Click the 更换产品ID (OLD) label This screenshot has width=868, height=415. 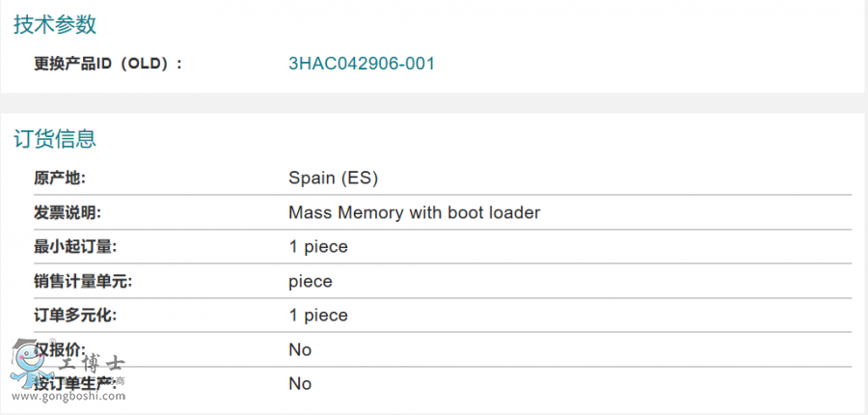[107, 64]
